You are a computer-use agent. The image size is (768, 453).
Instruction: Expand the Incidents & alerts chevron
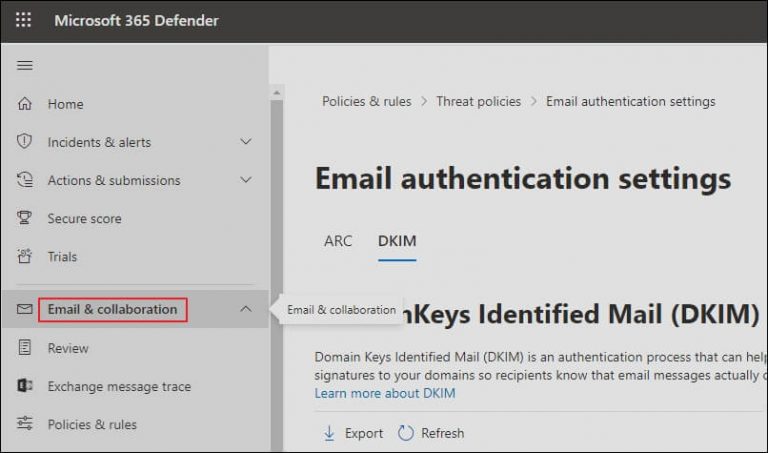tap(246, 142)
